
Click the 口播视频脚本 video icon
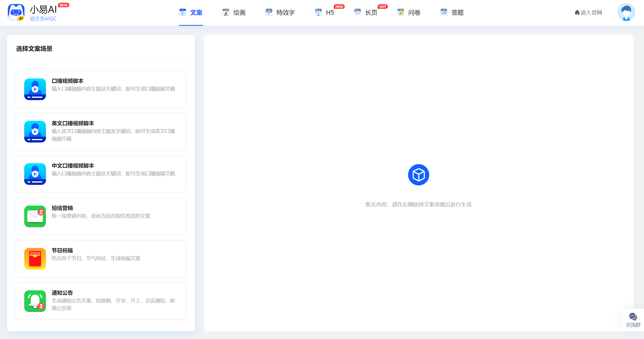pos(35,89)
